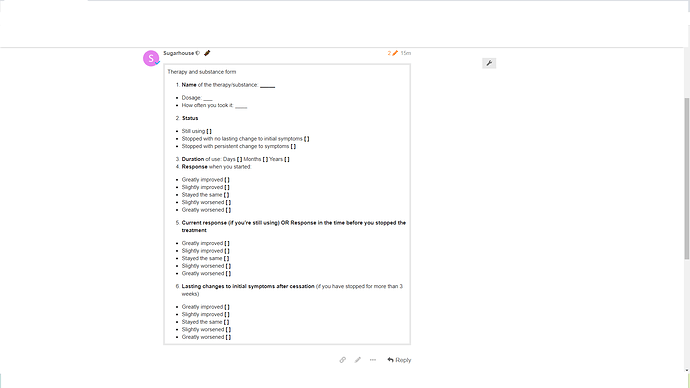Click the 'Status' heading text

190,118
